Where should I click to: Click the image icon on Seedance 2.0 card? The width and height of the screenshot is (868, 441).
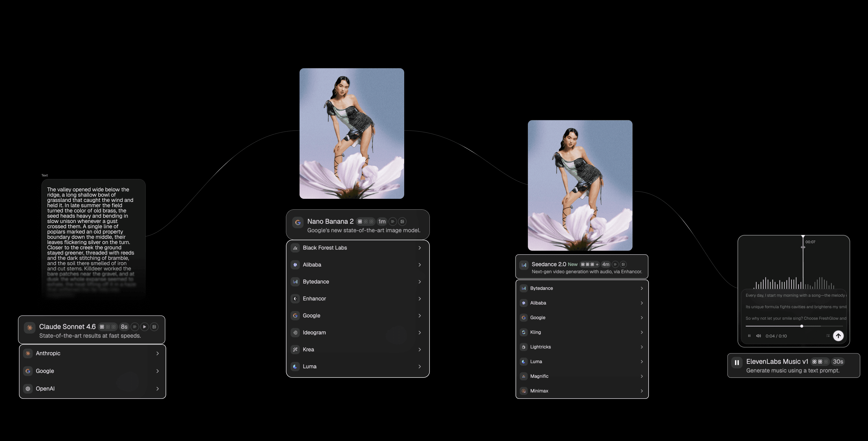pos(623,264)
